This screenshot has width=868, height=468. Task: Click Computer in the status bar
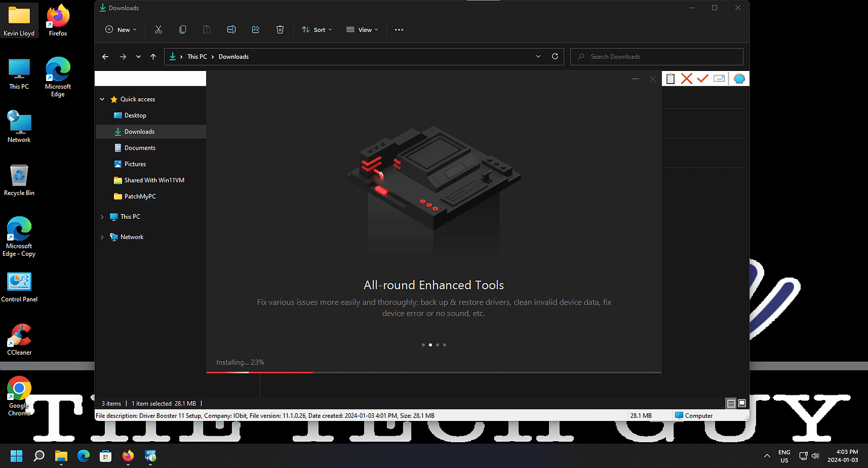694,416
